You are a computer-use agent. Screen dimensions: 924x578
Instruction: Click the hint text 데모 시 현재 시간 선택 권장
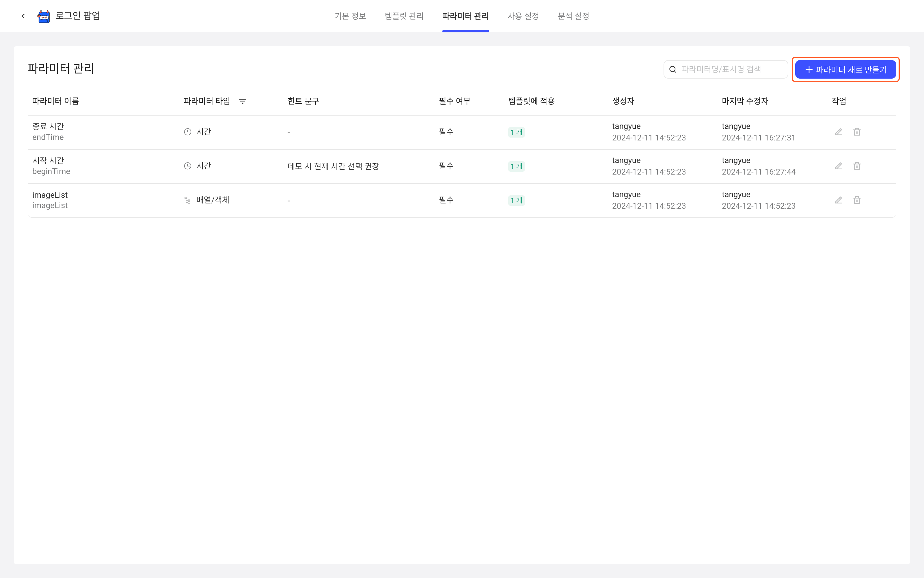coord(333,166)
